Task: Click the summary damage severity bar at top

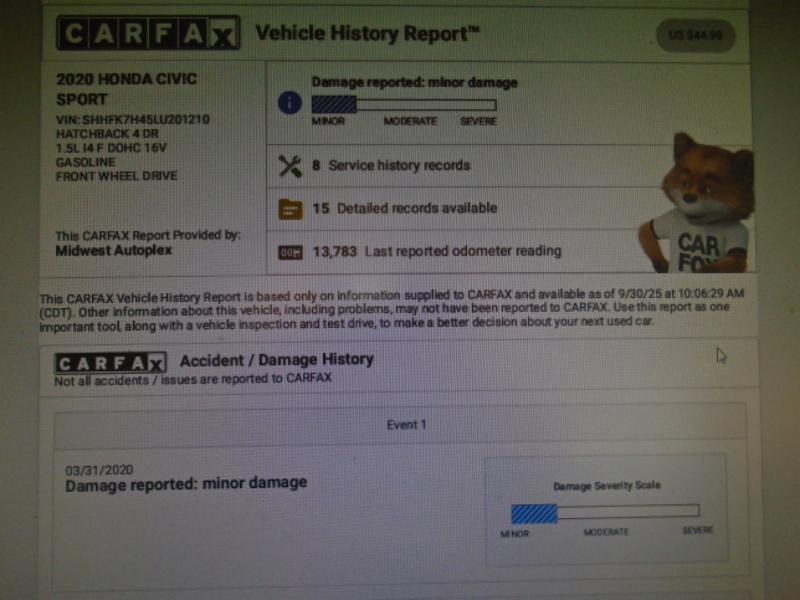Action: coord(403,104)
